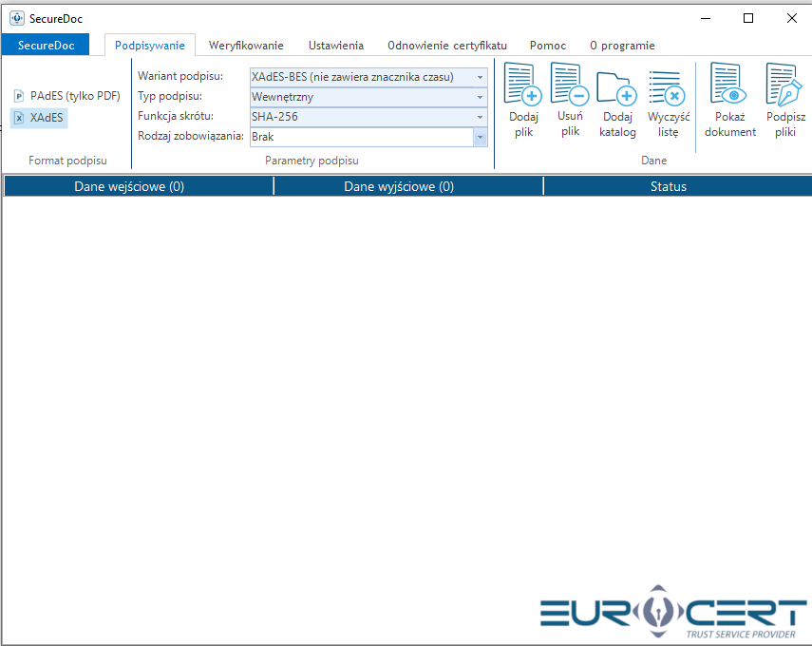Open the Typ podpisu dropdown
This screenshot has width=812, height=646.
(480, 97)
